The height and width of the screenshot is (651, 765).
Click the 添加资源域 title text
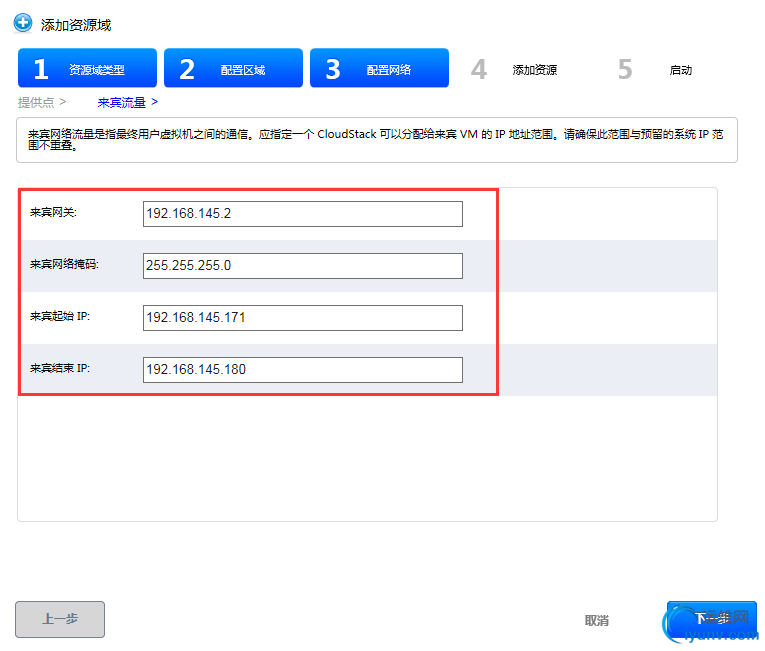pyautogui.click(x=76, y=25)
